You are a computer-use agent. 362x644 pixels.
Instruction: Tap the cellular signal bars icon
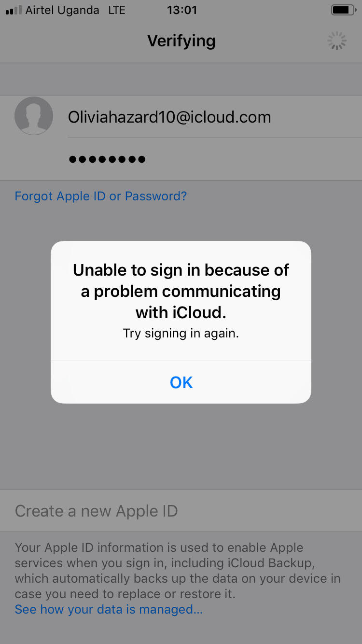pos(13,10)
